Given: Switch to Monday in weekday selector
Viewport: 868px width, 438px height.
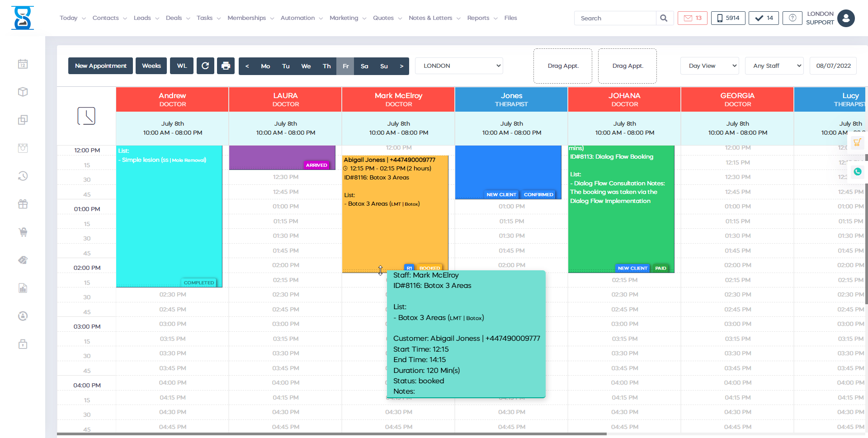Looking at the screenshot, I should (265, 66).
